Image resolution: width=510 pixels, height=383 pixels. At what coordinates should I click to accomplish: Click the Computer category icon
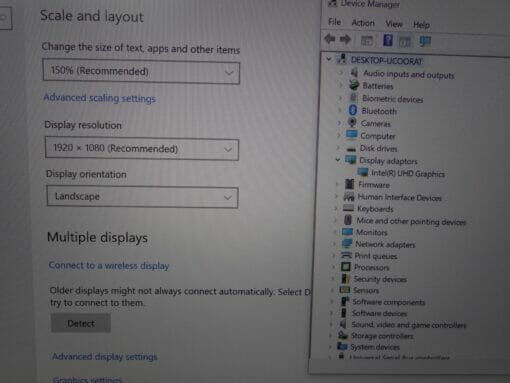point(352,135)
